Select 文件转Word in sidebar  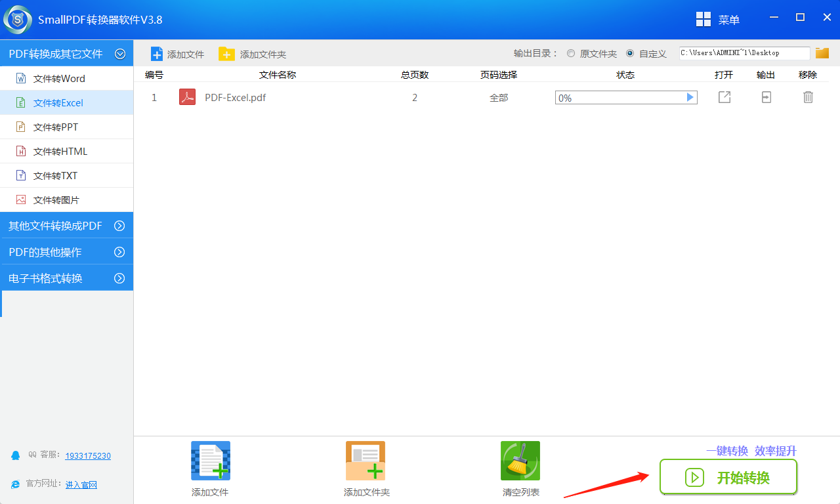(x=66, y=79)
